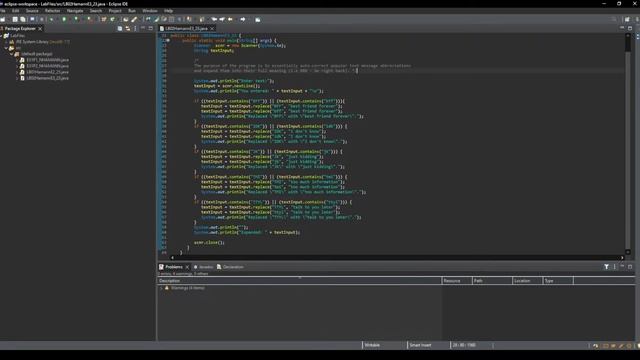Toggle code folding on main method line

[168, 40]
